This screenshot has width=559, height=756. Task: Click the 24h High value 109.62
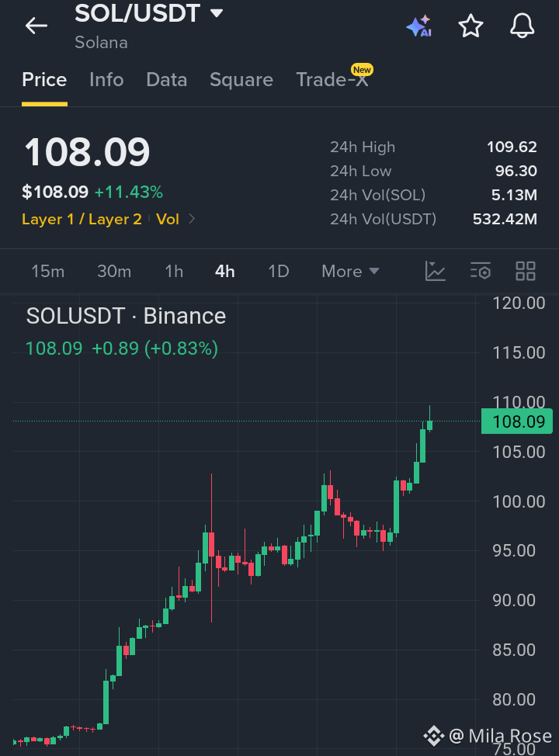pos(512,147)
